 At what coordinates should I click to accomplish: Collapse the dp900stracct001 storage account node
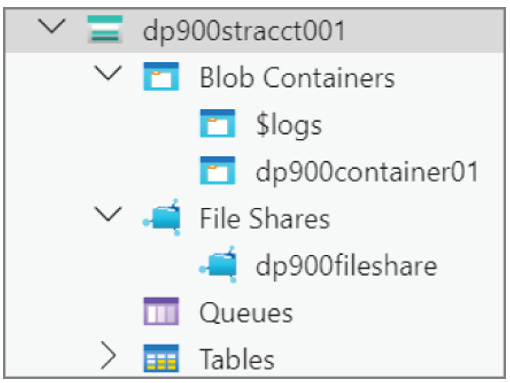52,26
